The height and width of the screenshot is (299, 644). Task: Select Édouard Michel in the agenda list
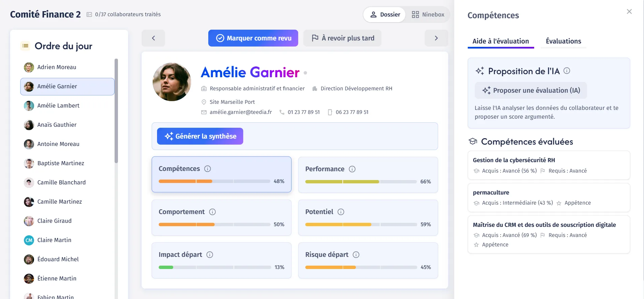(67, 260)
